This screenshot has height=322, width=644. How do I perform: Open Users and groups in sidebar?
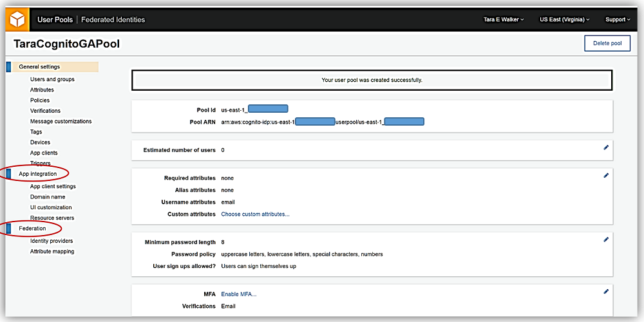point(52,79)
